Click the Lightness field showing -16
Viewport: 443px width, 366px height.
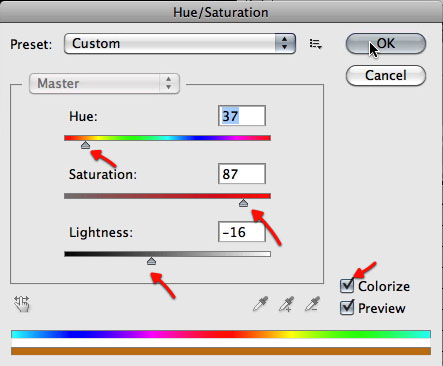point(242,232)
